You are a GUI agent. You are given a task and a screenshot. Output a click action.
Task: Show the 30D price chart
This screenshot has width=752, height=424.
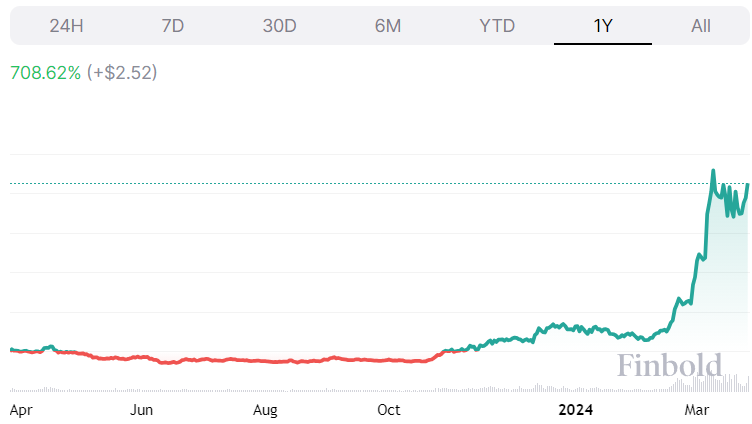(x=280, y=26)
